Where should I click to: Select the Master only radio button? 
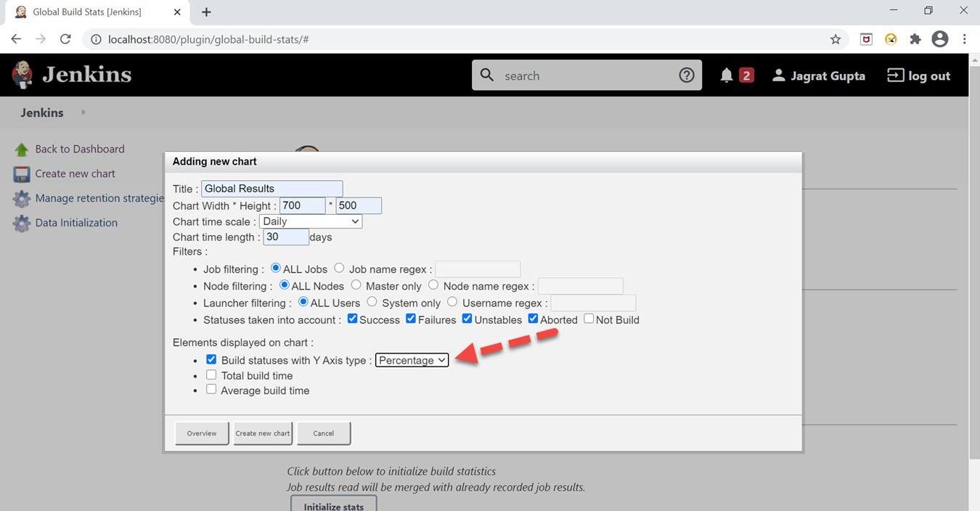tap(356, 285)
